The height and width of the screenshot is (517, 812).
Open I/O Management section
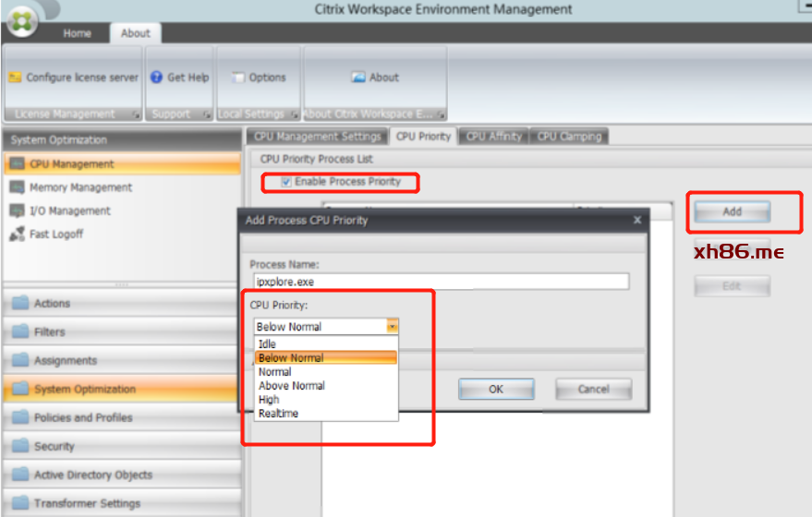tap(69, 211)
